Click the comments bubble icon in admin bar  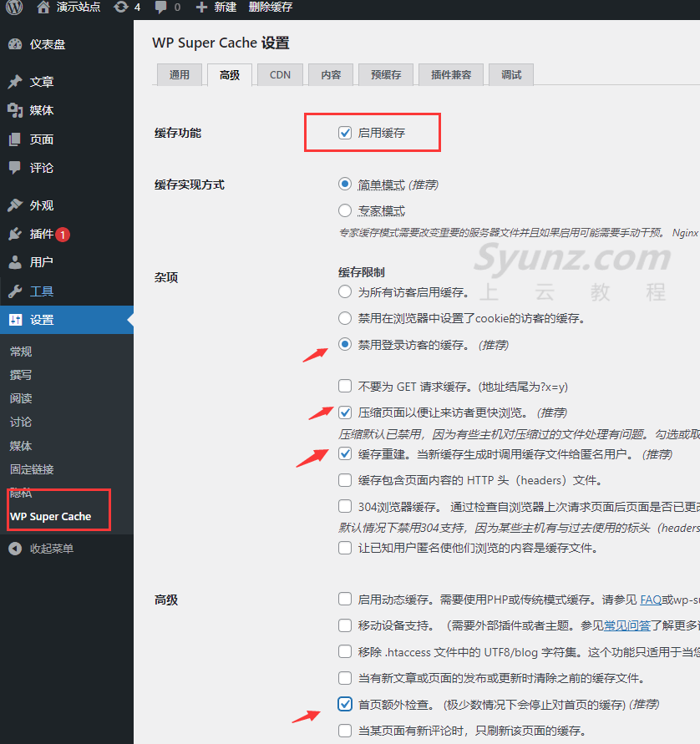click(x=161, y=8)
